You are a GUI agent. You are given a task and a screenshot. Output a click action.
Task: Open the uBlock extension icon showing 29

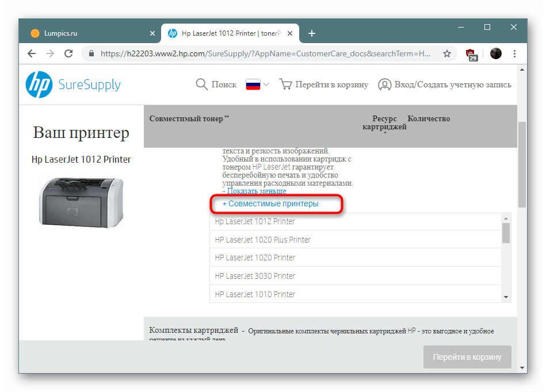click(471, 54)
